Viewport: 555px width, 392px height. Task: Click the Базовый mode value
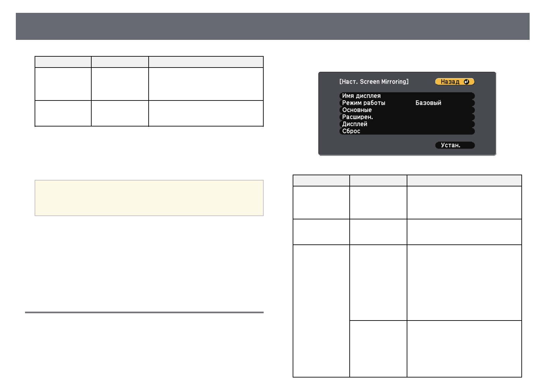(428, 103)
